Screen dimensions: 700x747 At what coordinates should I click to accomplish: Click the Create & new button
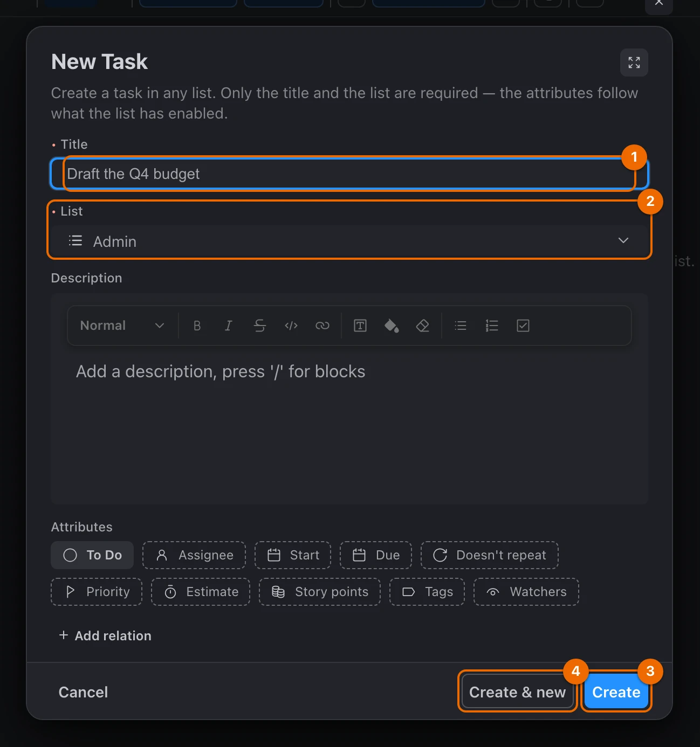point(517,692)
